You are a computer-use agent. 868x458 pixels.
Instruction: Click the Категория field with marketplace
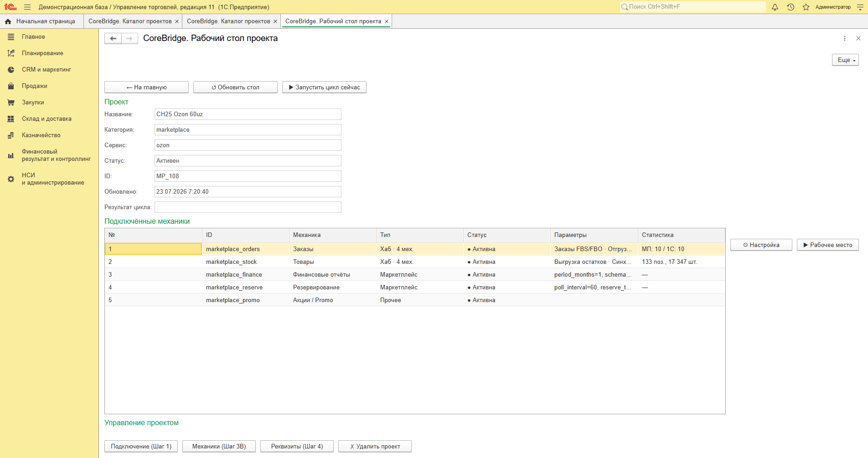pos(248,130)
